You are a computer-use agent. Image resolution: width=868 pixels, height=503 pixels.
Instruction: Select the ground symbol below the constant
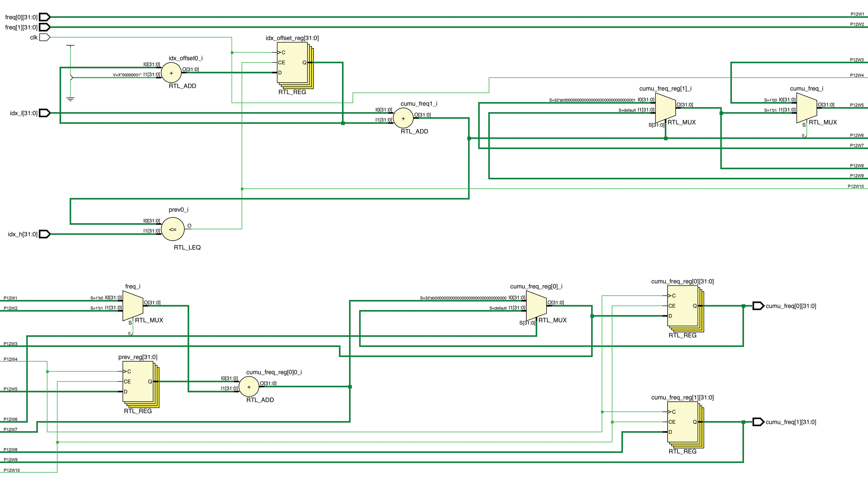[x=70, y=99]
